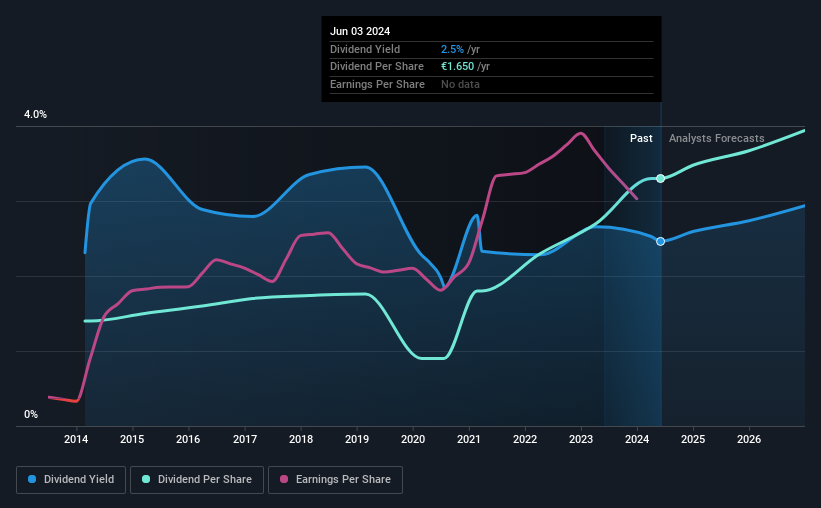This screenshot has width=821, height=508.
Task: Toggle the Dividend Yield legend button
Action: (71, 480)
